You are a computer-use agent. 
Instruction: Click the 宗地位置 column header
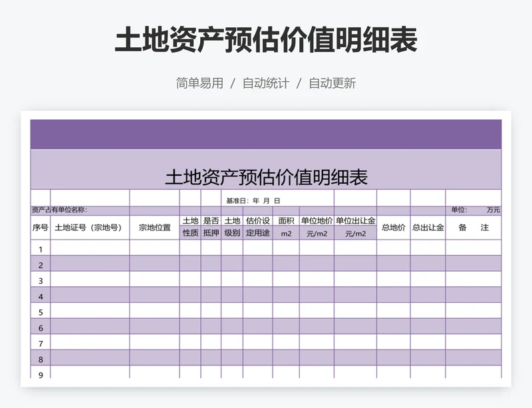pyautogui.click(x=154, y=228)
